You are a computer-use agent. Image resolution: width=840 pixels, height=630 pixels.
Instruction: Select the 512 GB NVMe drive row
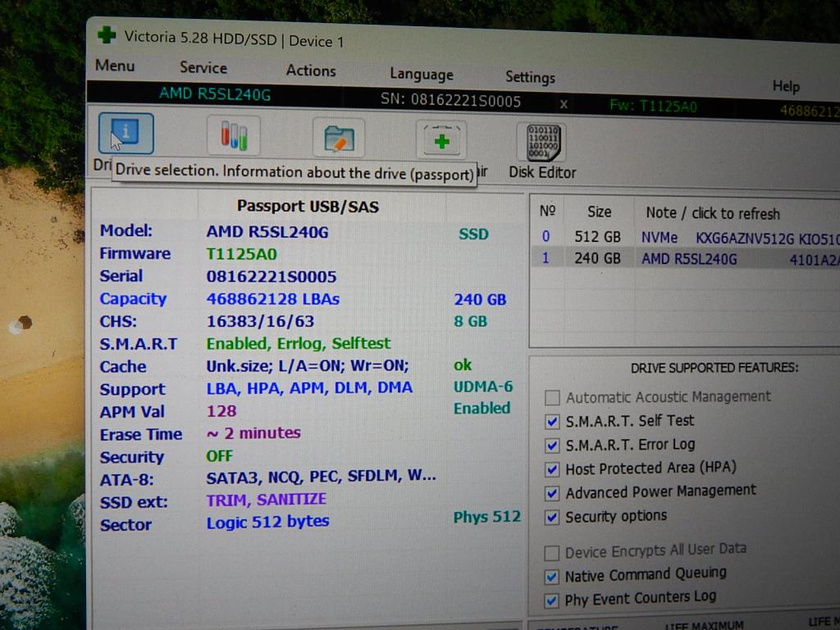(686, 237)
